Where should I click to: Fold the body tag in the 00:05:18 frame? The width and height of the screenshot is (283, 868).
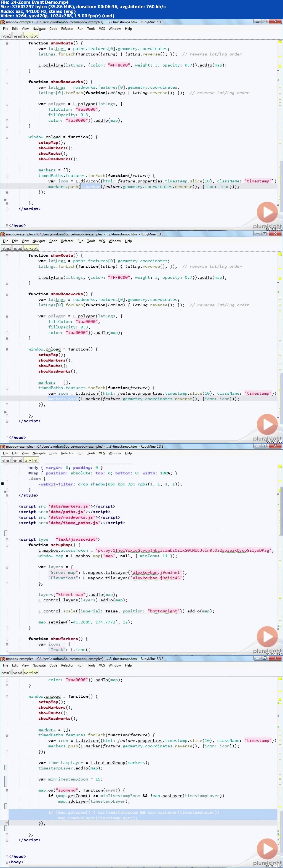click(7, 862)
